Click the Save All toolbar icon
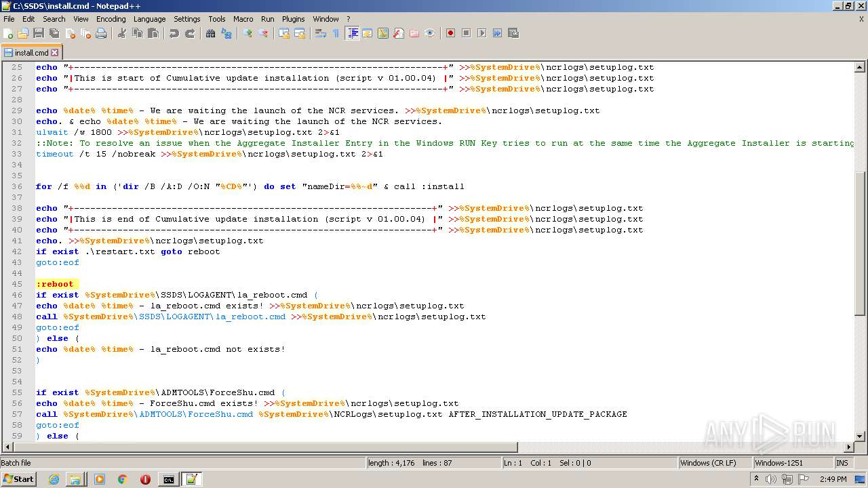The width and height of the screenshot is (868, 488). (54, 33)
